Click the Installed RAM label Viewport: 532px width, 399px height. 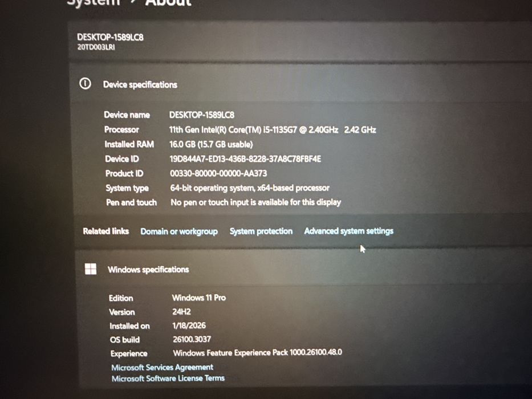click(x=129, y=144)
